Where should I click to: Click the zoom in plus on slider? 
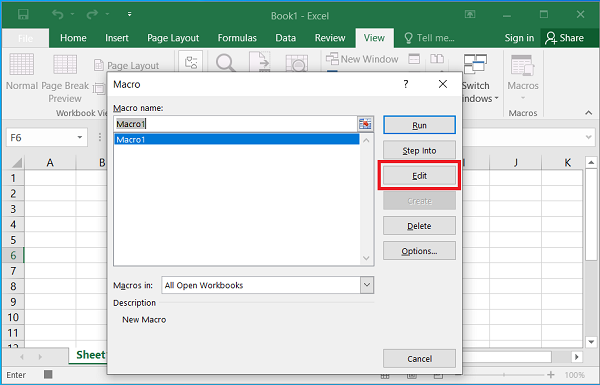(x=551, y=375)
